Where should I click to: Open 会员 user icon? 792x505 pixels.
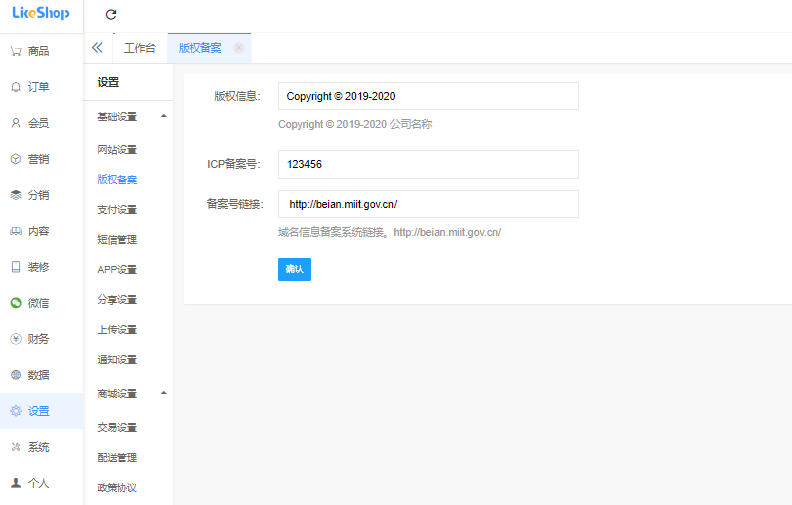click(x=16, y=123)
